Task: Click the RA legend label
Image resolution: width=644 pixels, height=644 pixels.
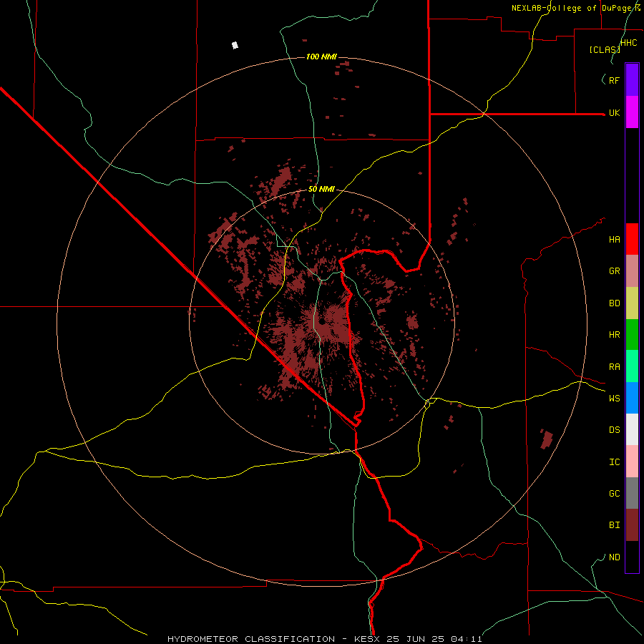Action: click(x=615, y=367)
